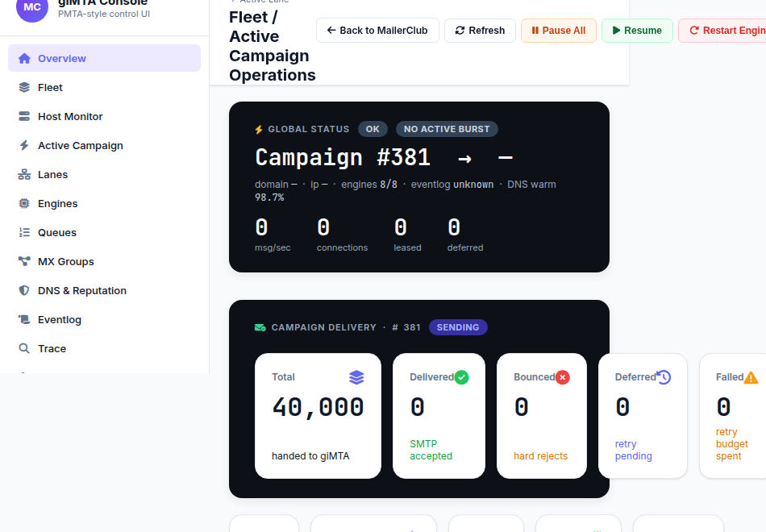
Task: Click the Total 40,000 card
Action: (318, 416)
